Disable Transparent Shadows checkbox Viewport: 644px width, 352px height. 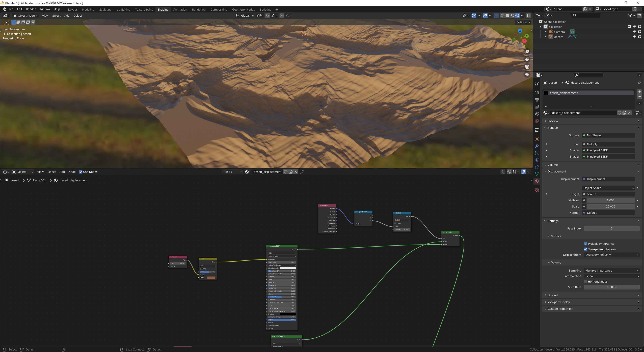click(585, 249)
